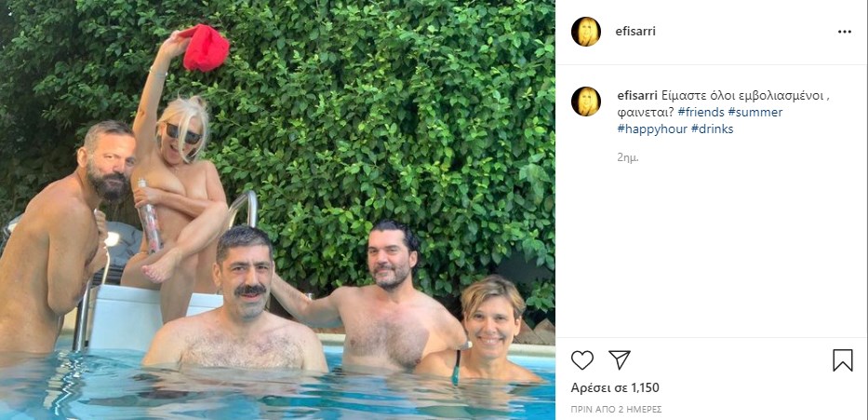Open the #drinks hashtag
This screenshot has height=420, width=868.
[x=712, y=129]
